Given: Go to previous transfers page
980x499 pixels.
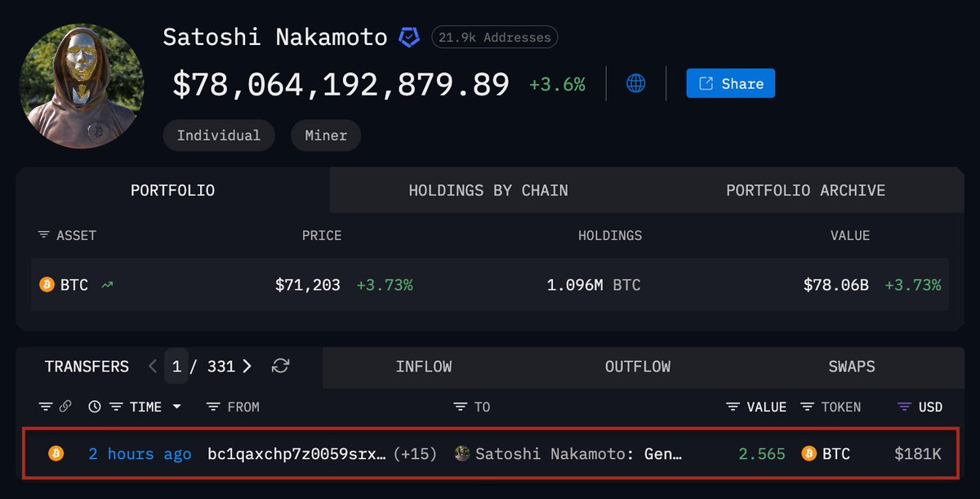Looking at the screenshot, I should click(x=153, y=366).
